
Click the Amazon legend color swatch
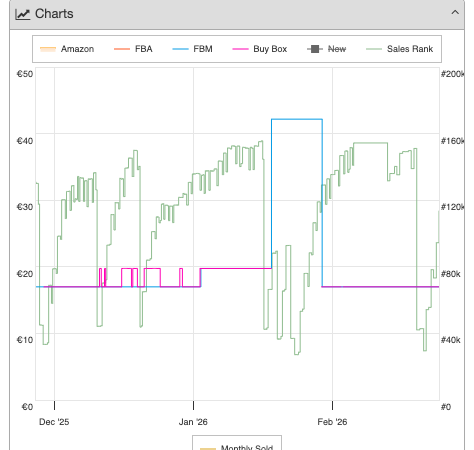click(48, 49)
